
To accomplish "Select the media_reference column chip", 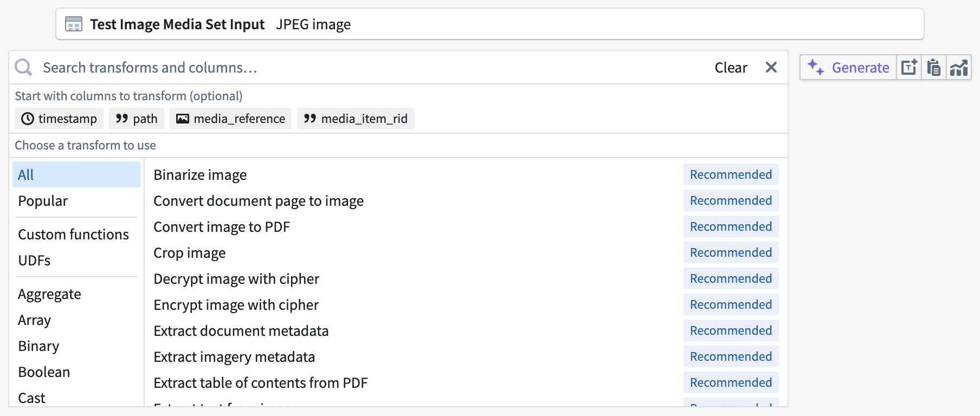I will point(230,119).
